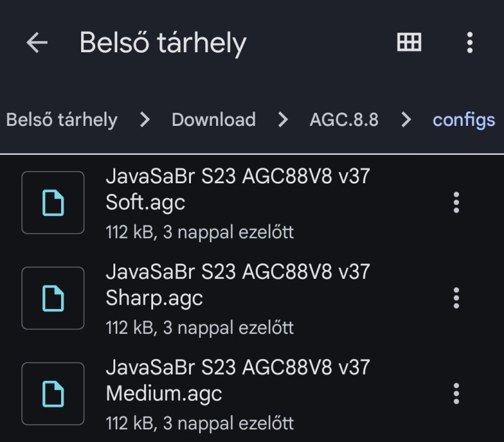
Task: Open options menu for Soft.agc
Action: coord(456,203)
